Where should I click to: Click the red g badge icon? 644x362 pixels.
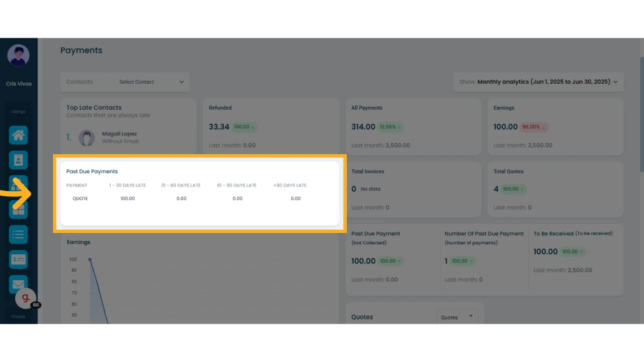[x=26, y=298]
